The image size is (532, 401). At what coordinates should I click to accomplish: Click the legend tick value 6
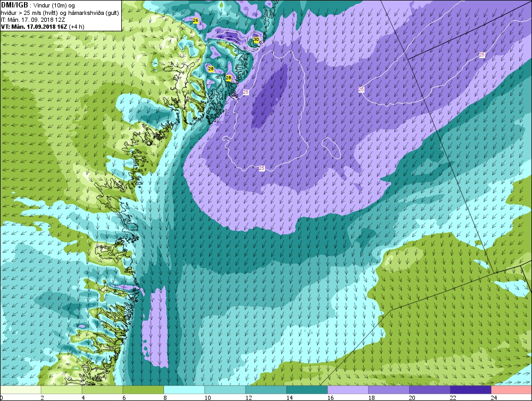pyautogui.click(x=124, y=398)
